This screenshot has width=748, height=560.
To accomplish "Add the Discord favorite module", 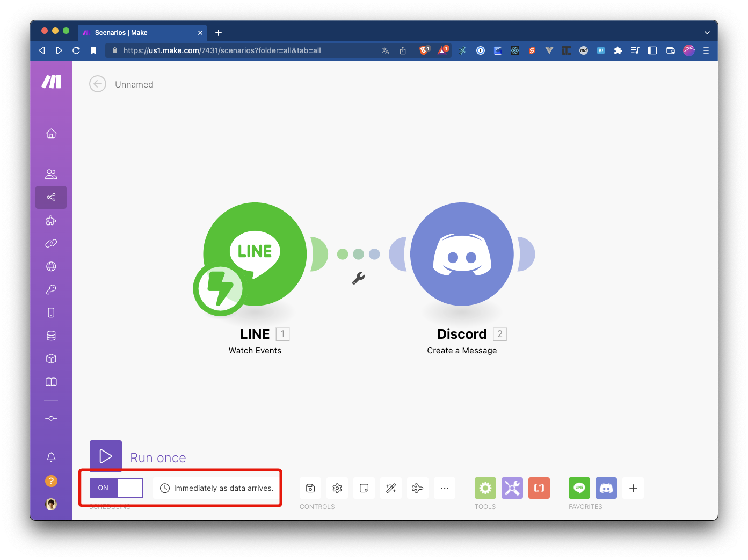I will (606, 488).
